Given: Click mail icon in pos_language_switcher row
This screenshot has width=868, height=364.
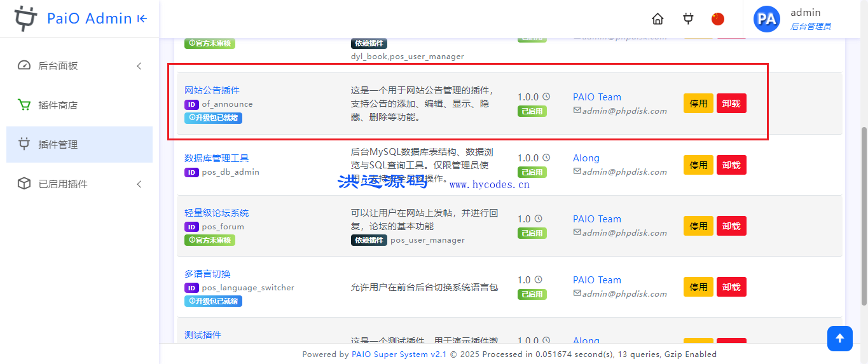Looking at the screenshot, I should 577,293.
